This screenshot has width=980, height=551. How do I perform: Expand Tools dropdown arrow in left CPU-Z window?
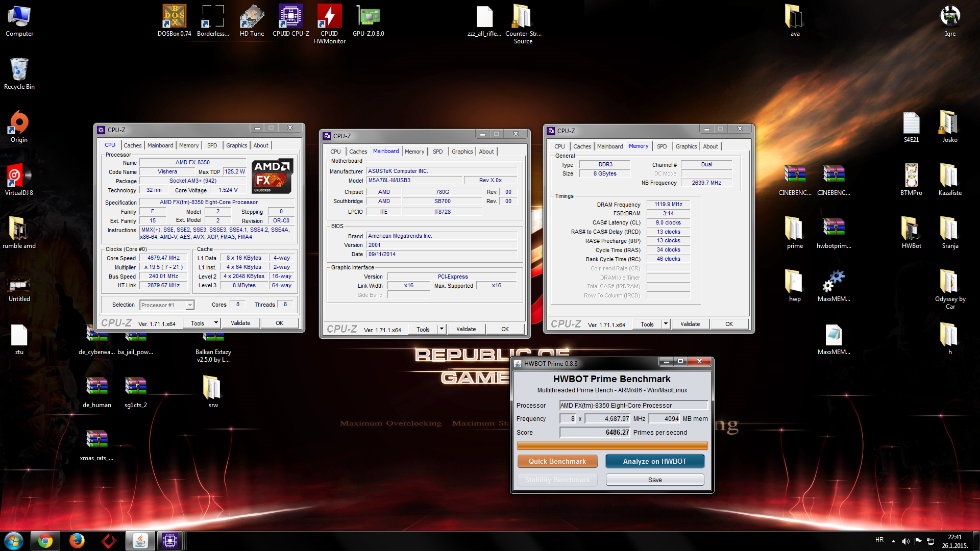click(216, 323)
